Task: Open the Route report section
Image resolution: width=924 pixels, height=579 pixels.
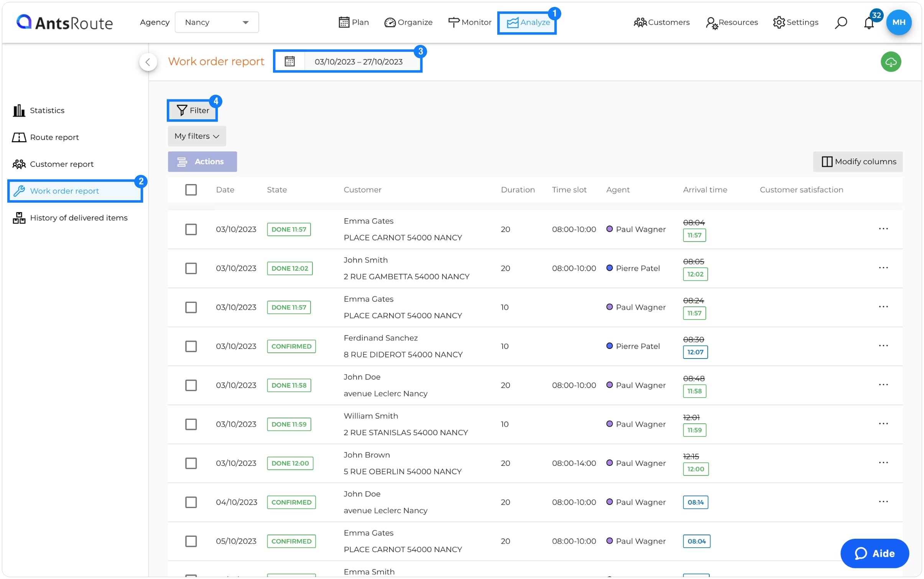Action: (54, 137)
